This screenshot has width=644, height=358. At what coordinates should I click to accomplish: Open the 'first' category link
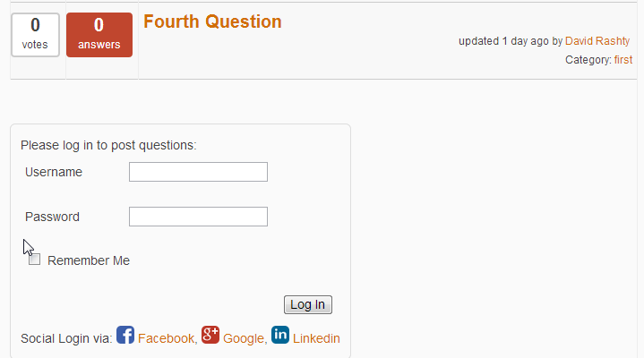point(623,60)
